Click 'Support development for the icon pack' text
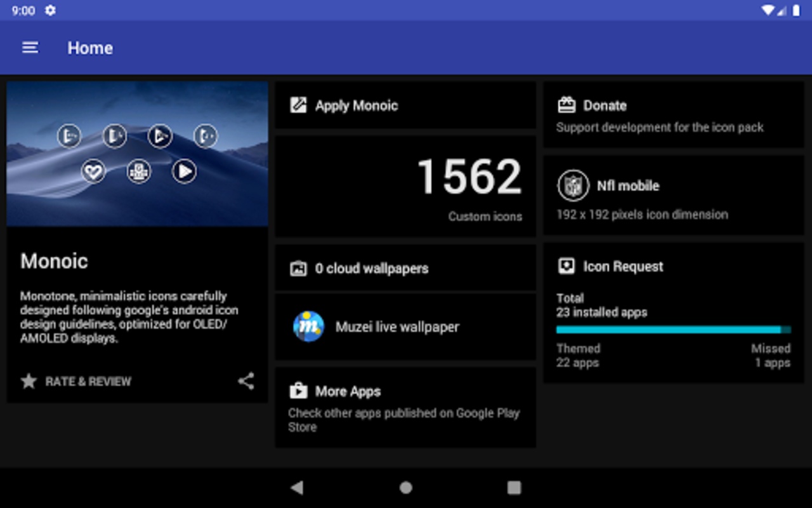This screenshot has height=508, width=812. [660, 127]
